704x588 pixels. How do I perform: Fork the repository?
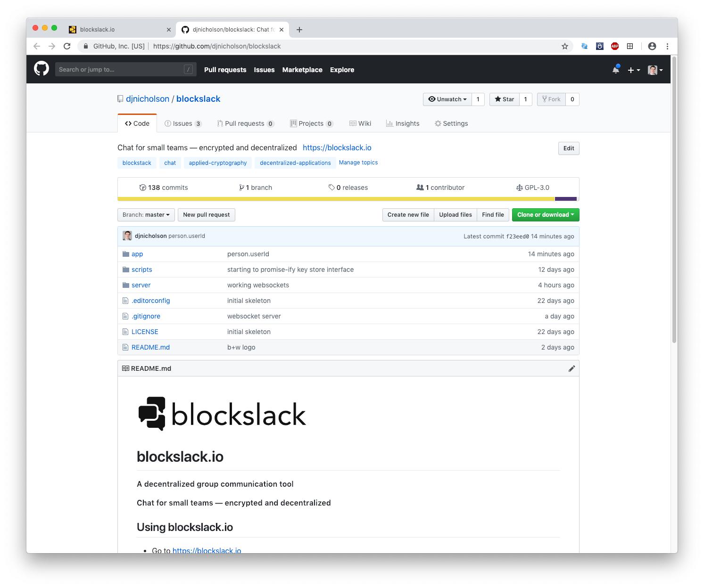click(x=551, y=99)
